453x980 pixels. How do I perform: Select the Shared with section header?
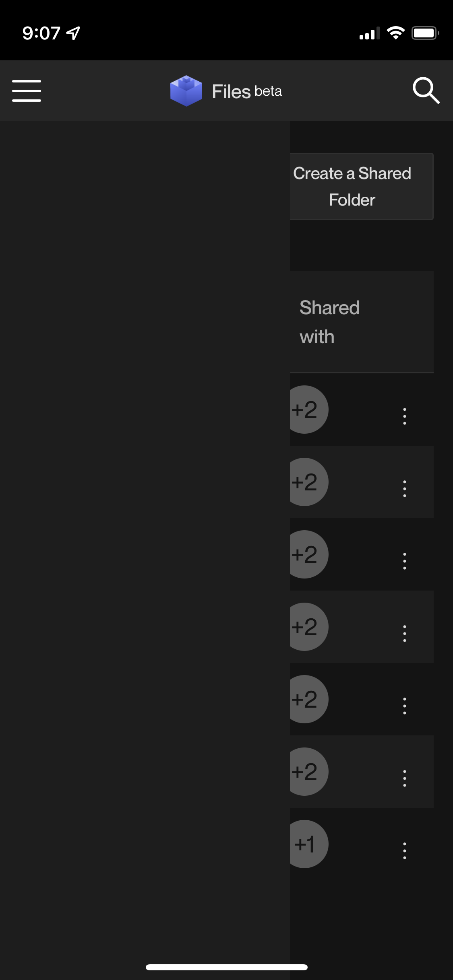(330, 322)
